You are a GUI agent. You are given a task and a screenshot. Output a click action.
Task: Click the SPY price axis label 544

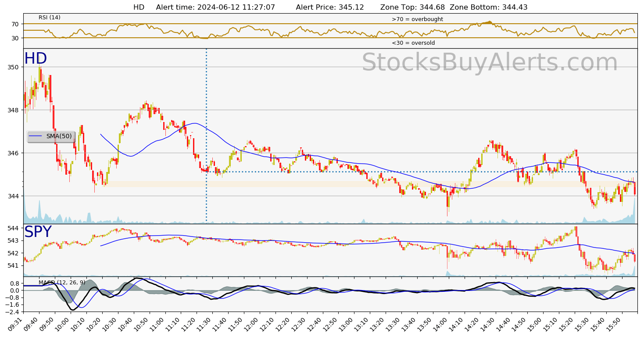(14, 228)
